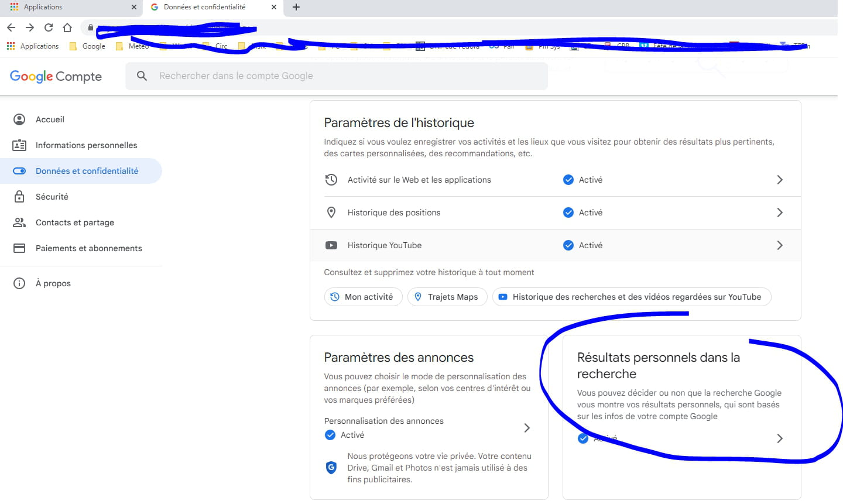Open the Applications bookmarks shortcut
Viewport: 843px width, 504px height.
click(33, 46)
